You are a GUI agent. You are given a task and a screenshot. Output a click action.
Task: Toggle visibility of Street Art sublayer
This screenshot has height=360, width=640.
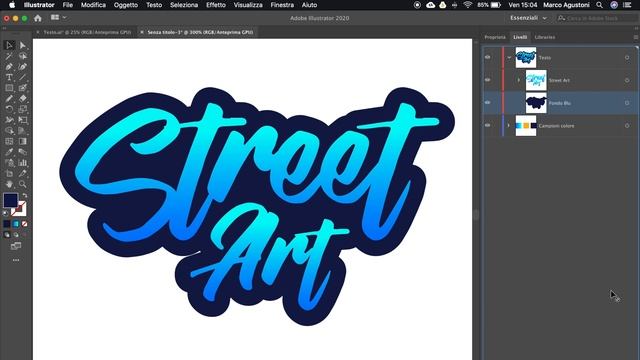coord(488,80)
